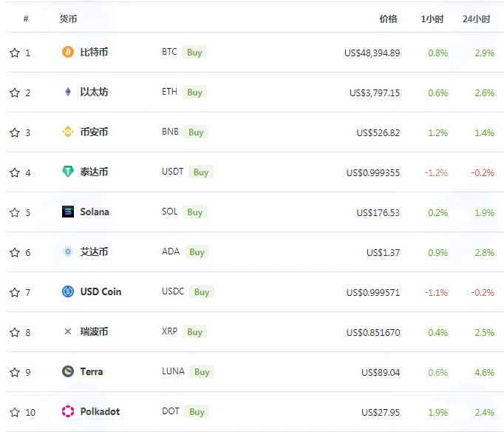Click the Buy button next to ETH

(194, 92)
